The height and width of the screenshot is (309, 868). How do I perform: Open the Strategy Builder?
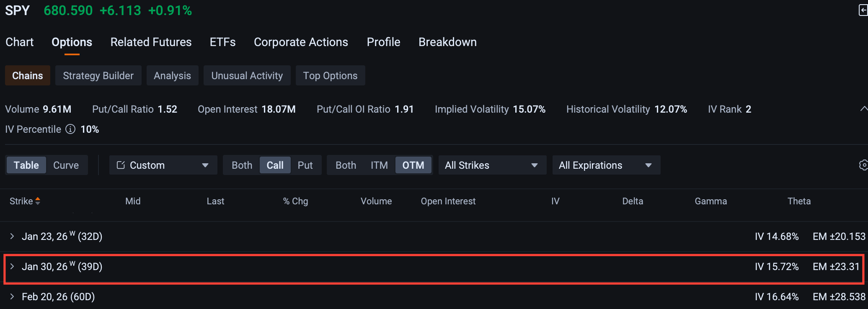pyautogui.click(x=98, y=75)
